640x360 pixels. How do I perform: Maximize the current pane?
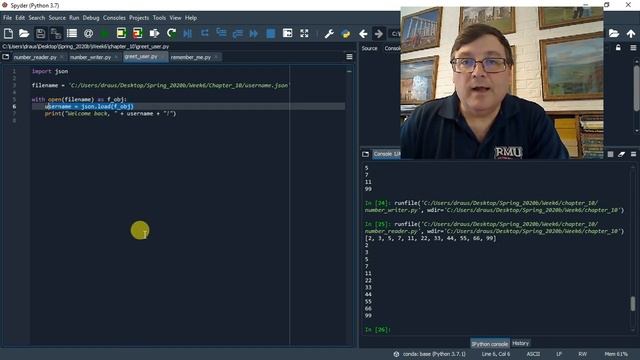(287, 33)
